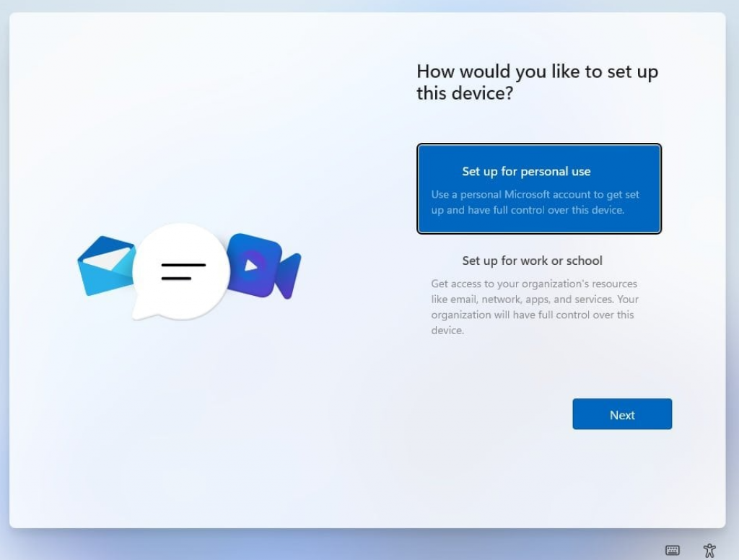
Task: Select the "Set up for personal use" card
Action: (x=538, y=188)
